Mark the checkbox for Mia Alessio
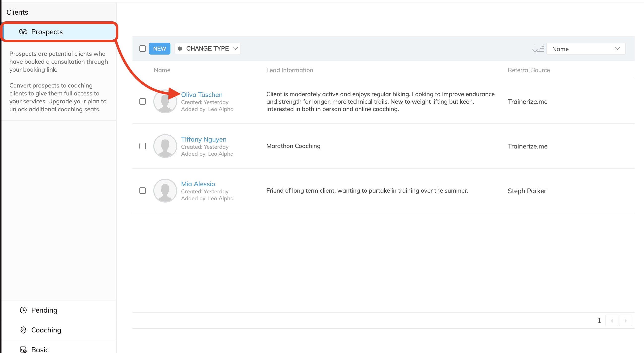The width and height of the screenshot is (644, 353). pyautogui.click(x=142, y=191)
